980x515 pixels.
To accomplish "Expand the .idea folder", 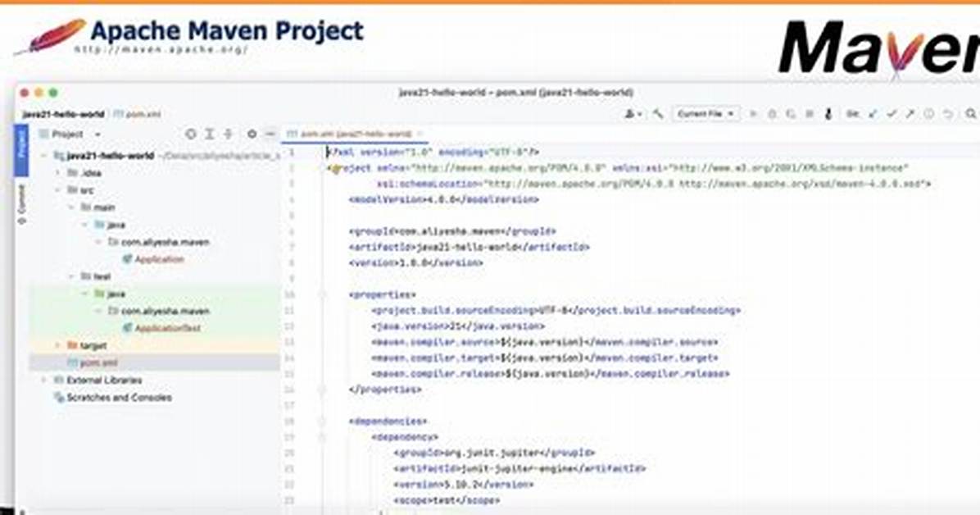I will tap(58, 173).
